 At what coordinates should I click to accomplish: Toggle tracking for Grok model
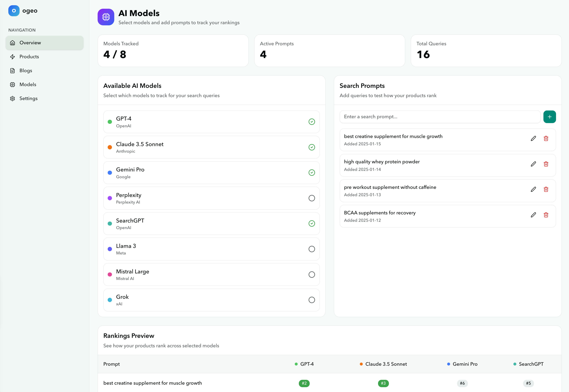(312, 300)
